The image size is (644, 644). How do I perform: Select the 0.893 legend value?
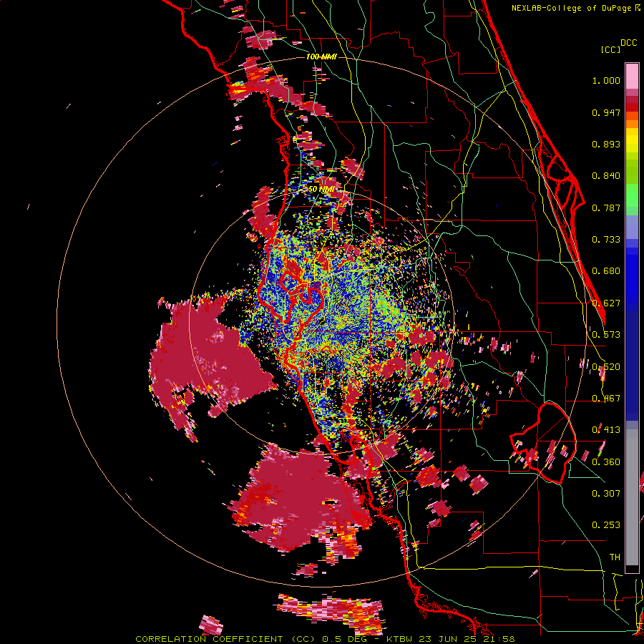pos(606,144)
